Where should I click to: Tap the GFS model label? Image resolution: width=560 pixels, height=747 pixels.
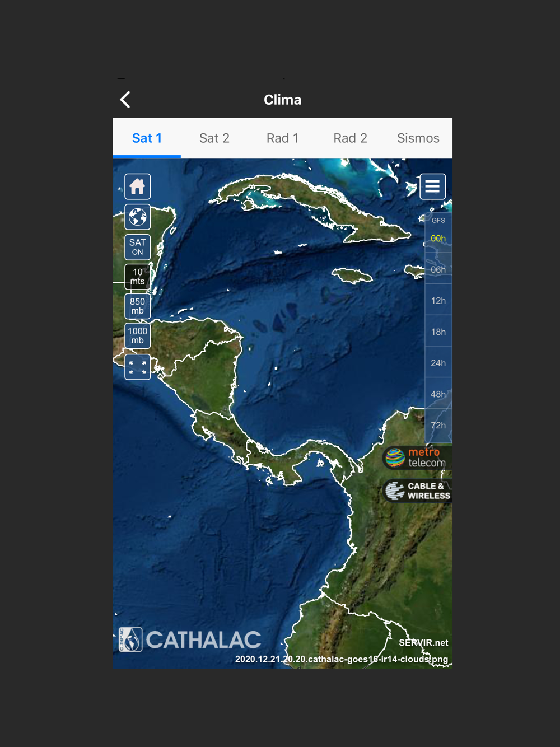[x=438, y=221]
